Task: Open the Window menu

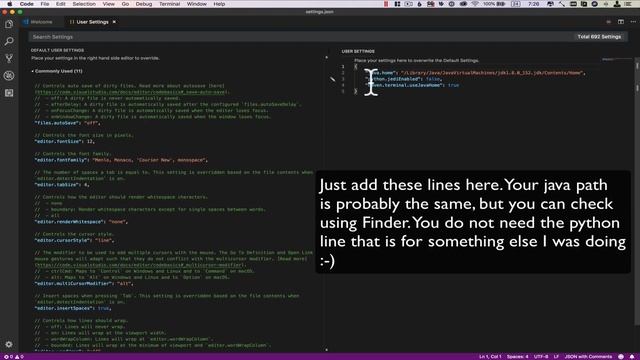Action: pos(197,4)
